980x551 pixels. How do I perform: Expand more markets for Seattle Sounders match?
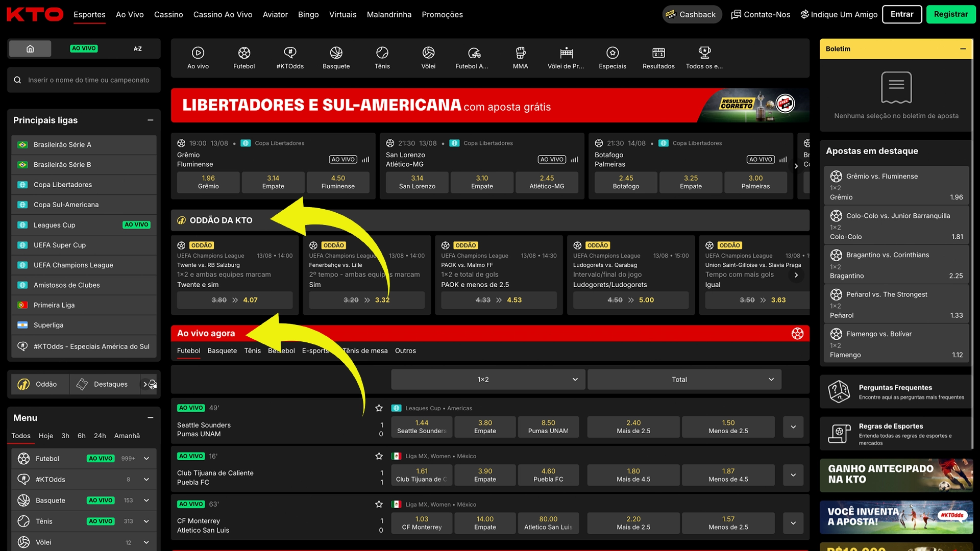point(793,427)
